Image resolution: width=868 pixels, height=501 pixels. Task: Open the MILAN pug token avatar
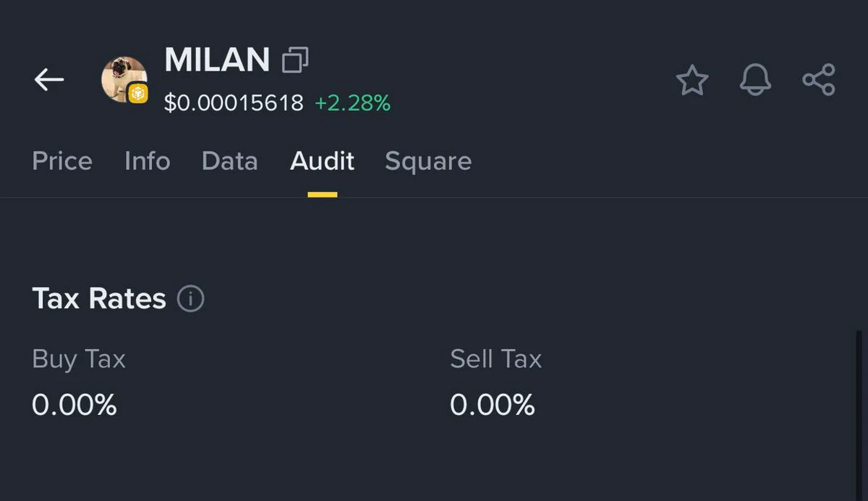[124, 79]
